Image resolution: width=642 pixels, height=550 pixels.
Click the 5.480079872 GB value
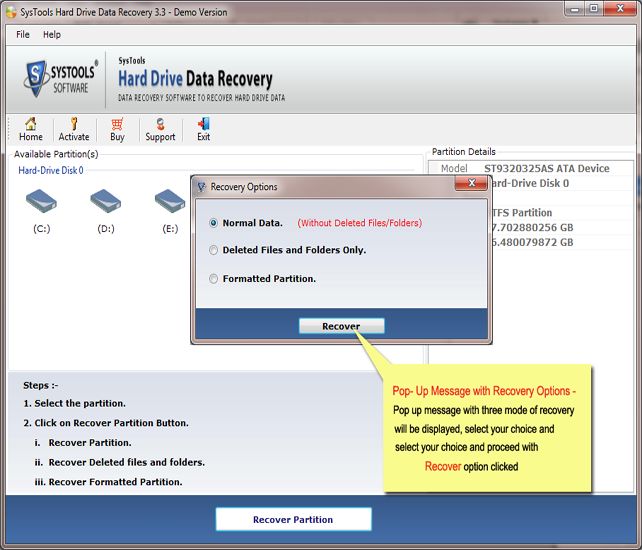(532, 242)
